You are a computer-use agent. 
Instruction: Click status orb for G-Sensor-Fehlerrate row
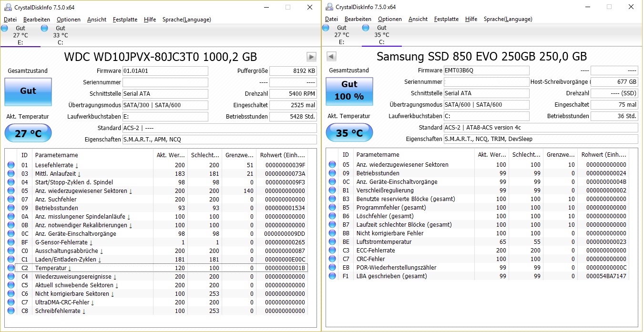[11, 242]
